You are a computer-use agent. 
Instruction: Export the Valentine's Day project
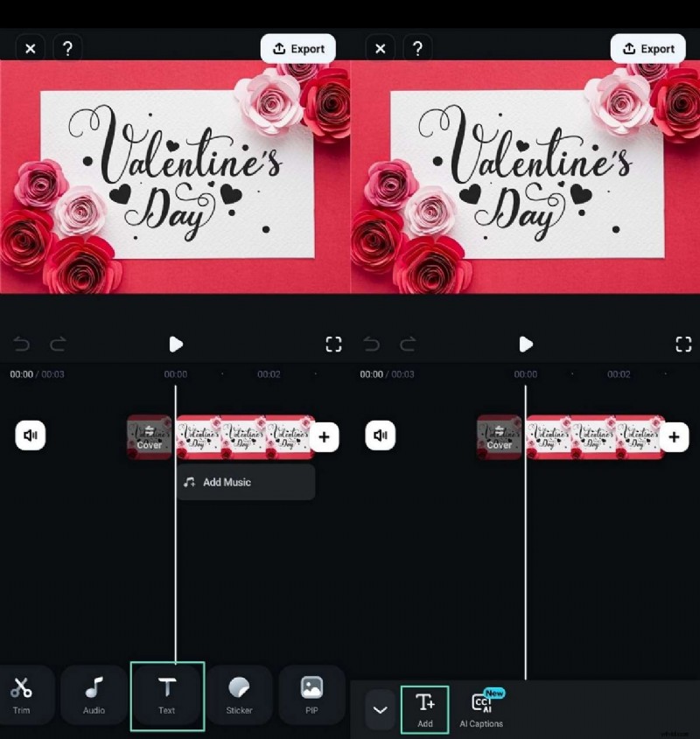point(298,48)
